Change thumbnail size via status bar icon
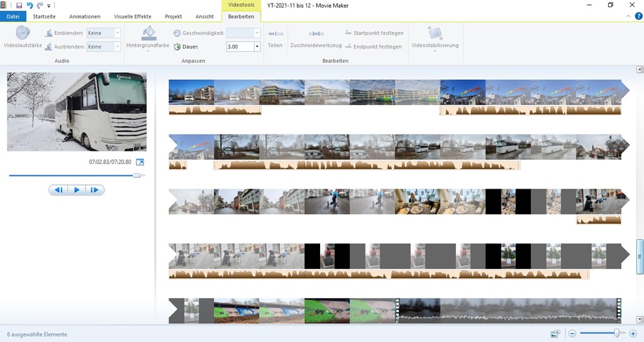This screenshot has width=644, height=342. click(555, 334)
